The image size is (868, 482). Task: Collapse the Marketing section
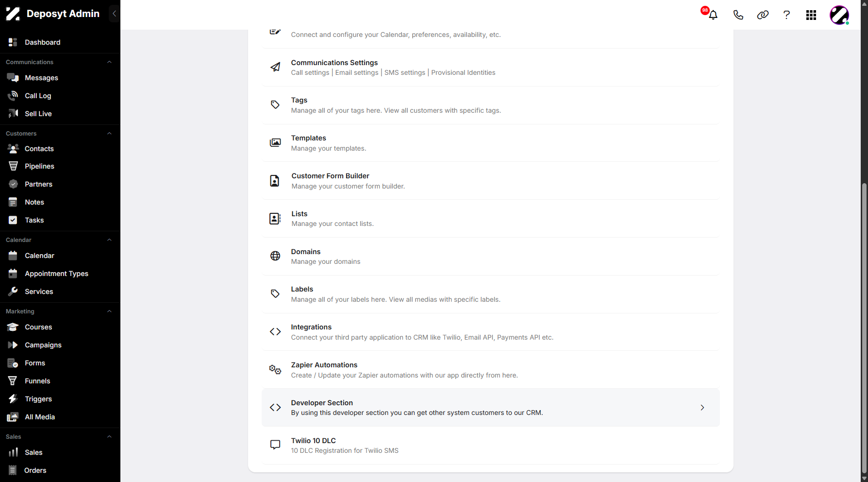click(109, 311)
